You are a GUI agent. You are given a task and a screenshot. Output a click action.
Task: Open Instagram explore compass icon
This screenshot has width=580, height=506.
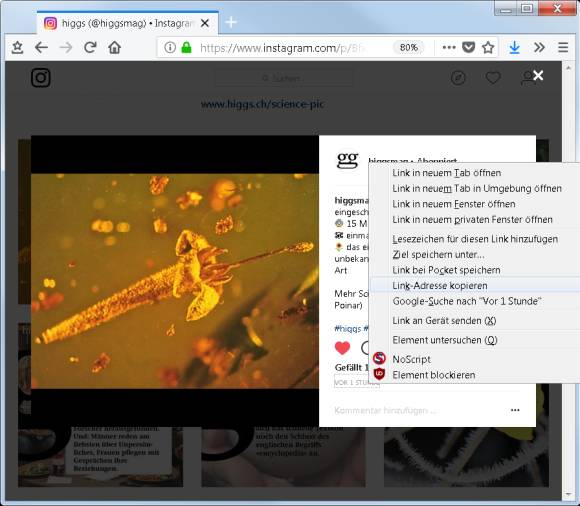tap(458, 78)
